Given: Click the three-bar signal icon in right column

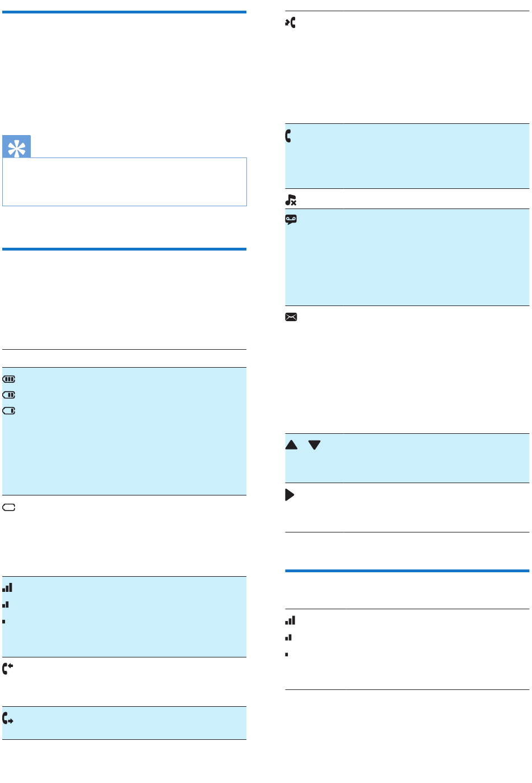Looking at the screenshot, I should point(290,620).
